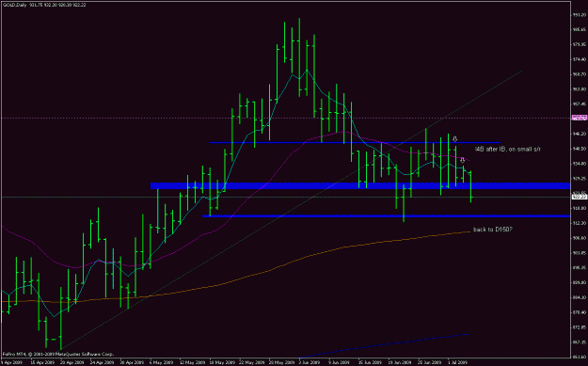Viewport: 588px width, 366px height.
Task: Click the 946.20 price axis label
Action: pos(580,134)
